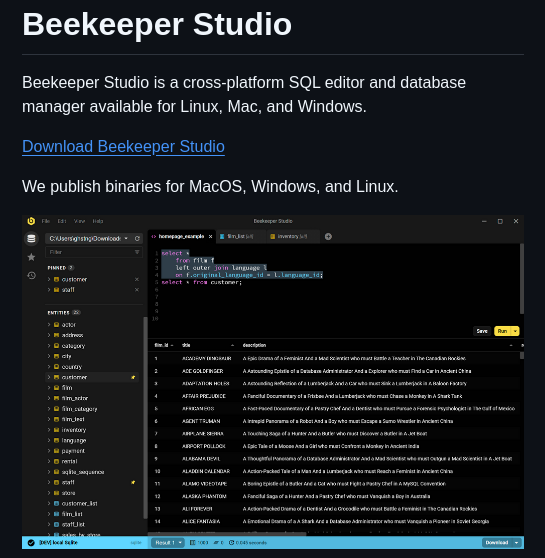Click the query editor vertical scrollbar

coord(522,279)
